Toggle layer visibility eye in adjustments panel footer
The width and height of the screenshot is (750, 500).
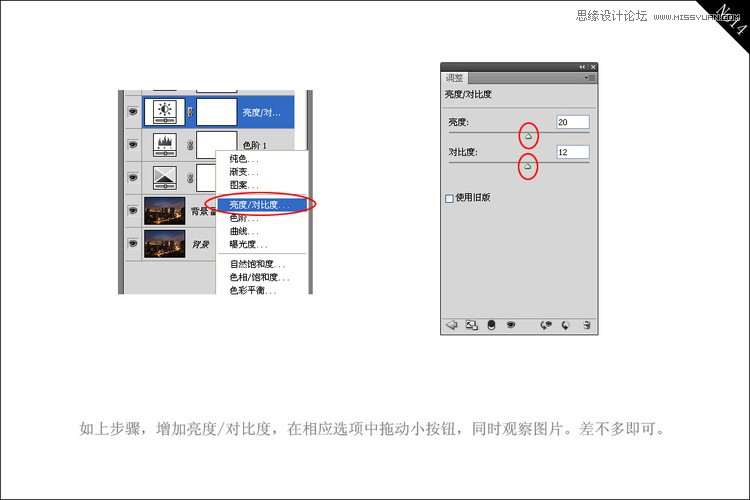(x=511, y=325)
